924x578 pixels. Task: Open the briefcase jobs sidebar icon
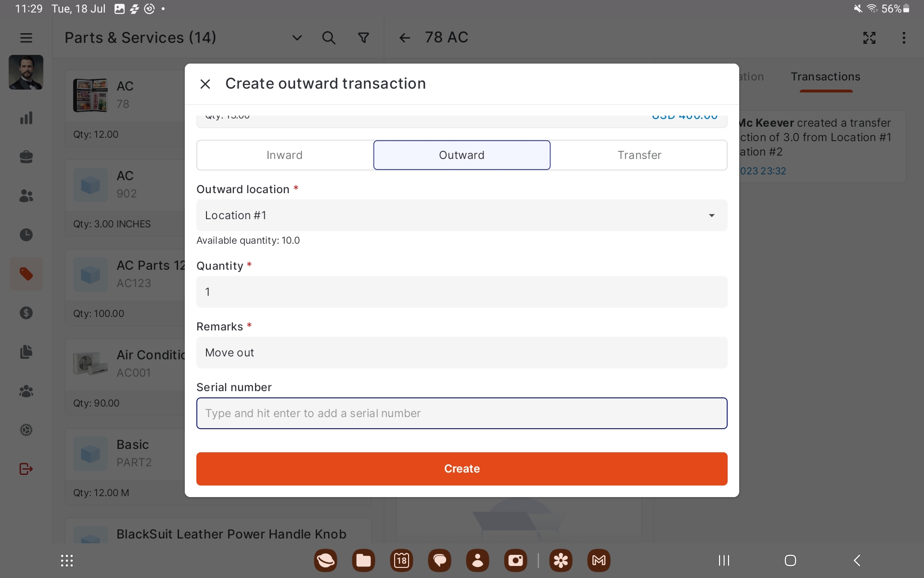point(26,157)
